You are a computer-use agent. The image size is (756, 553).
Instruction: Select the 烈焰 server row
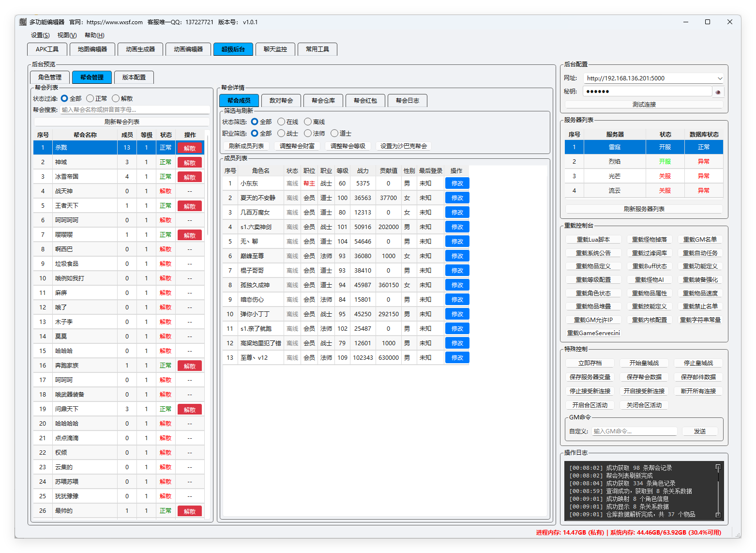point(614,162)
